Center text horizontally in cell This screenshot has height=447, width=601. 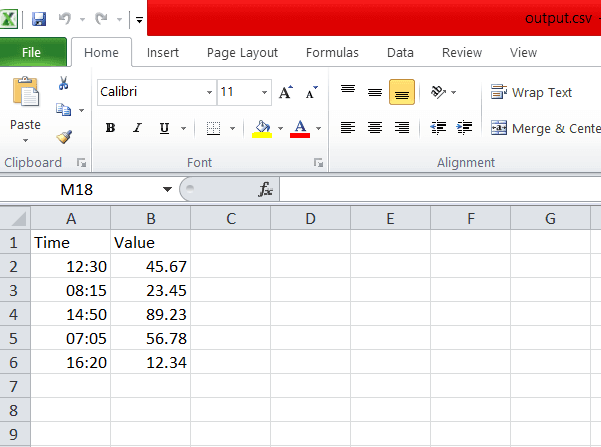pos(374,127)
